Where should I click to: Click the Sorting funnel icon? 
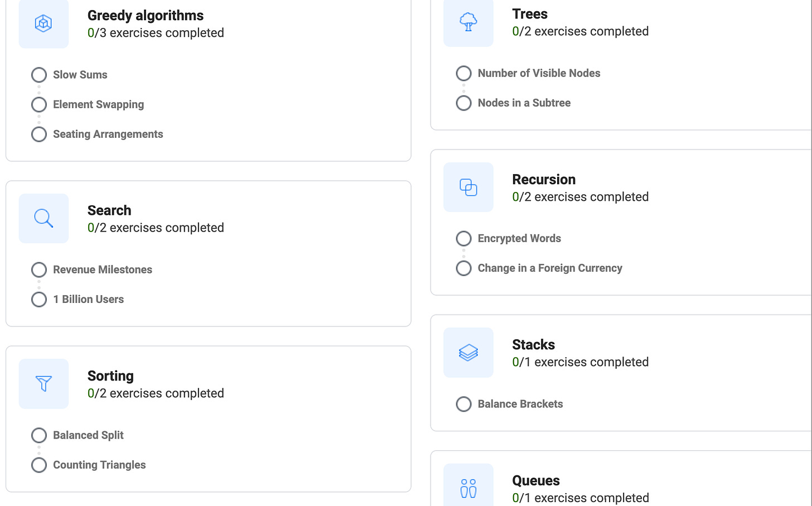(x=43, y=384)
